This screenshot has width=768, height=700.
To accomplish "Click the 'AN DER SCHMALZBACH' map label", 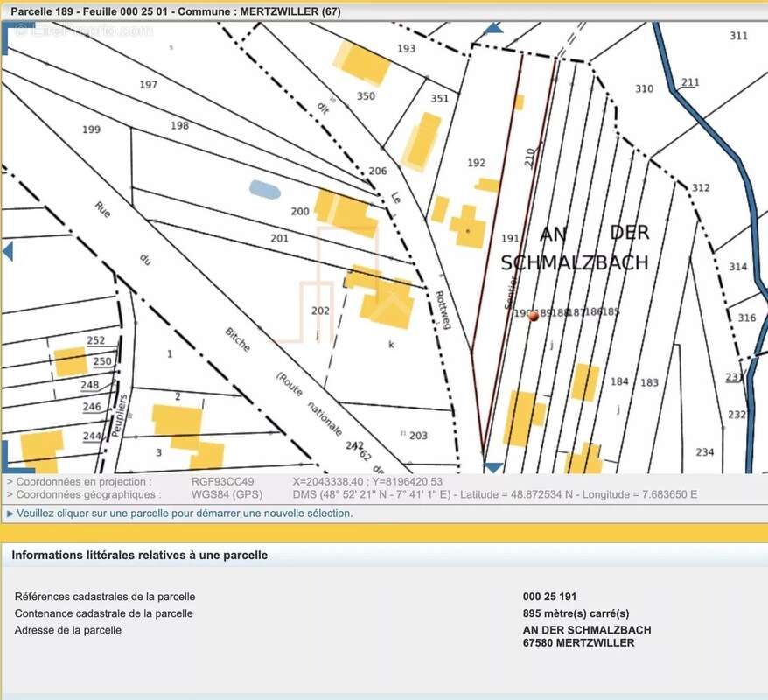I will click(575, 248).
